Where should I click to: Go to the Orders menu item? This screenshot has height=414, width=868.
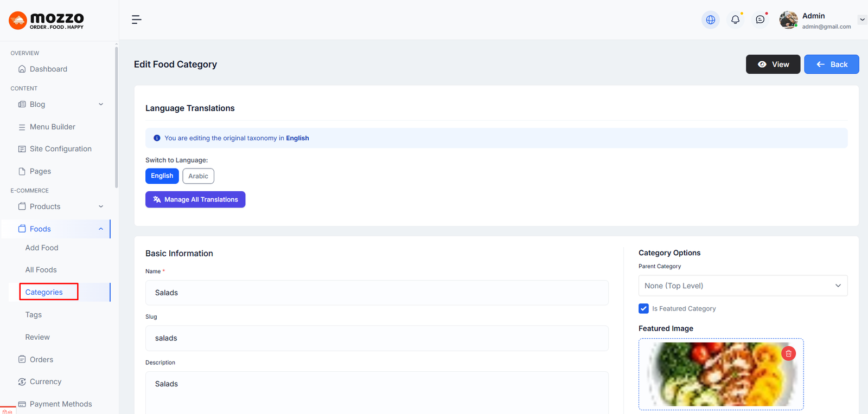(x=41, y=359)
